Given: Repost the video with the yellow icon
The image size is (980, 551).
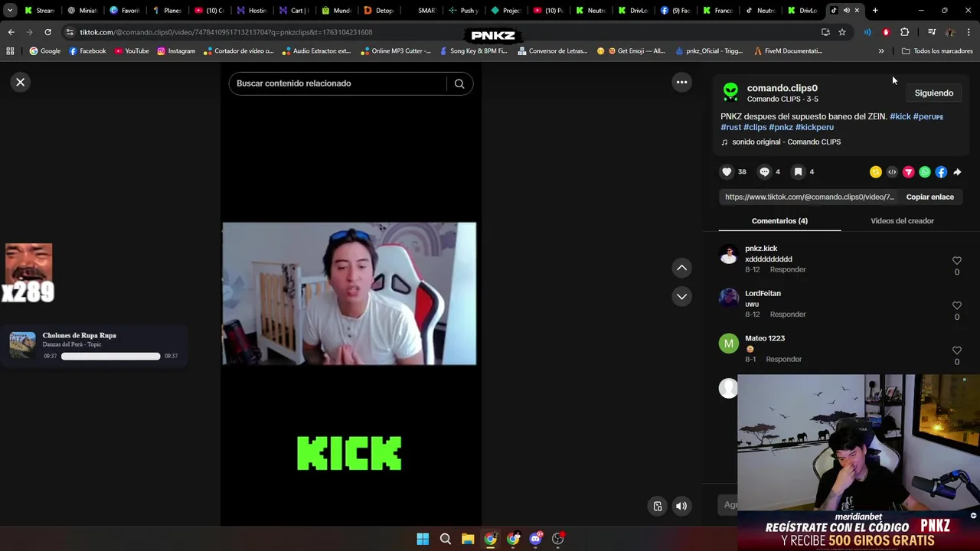Looking at the screenshot, I should click(876, 172).
